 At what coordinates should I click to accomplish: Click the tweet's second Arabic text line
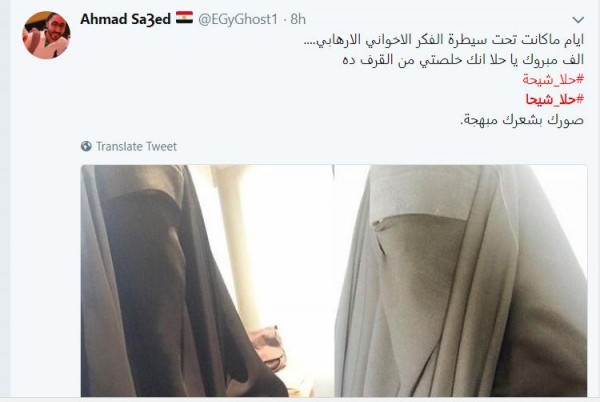(463, 59)
